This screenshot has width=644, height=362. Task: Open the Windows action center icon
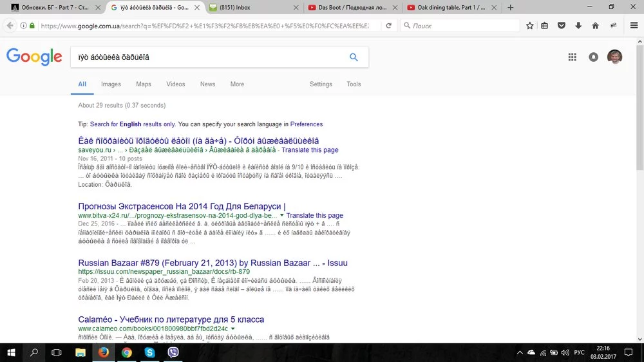coord(629,352)
